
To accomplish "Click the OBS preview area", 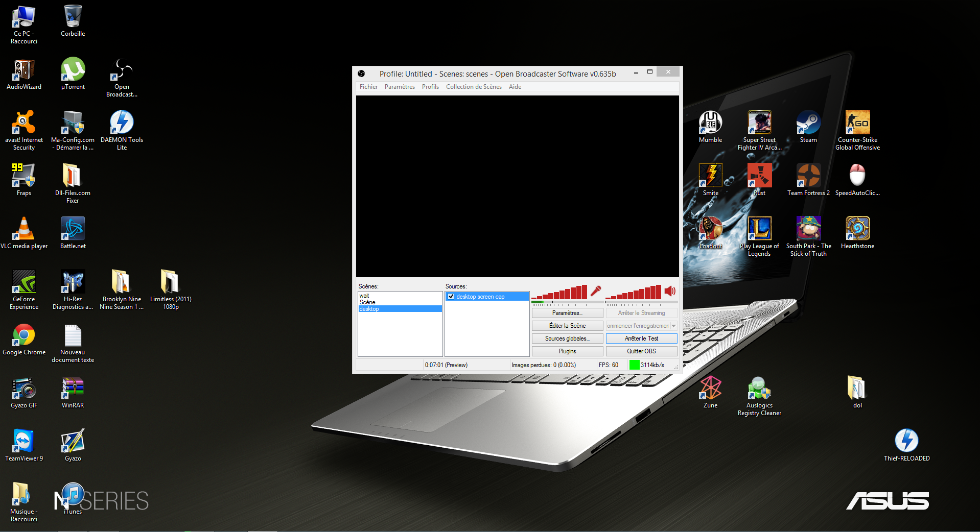I will click(x=517, y=186).
